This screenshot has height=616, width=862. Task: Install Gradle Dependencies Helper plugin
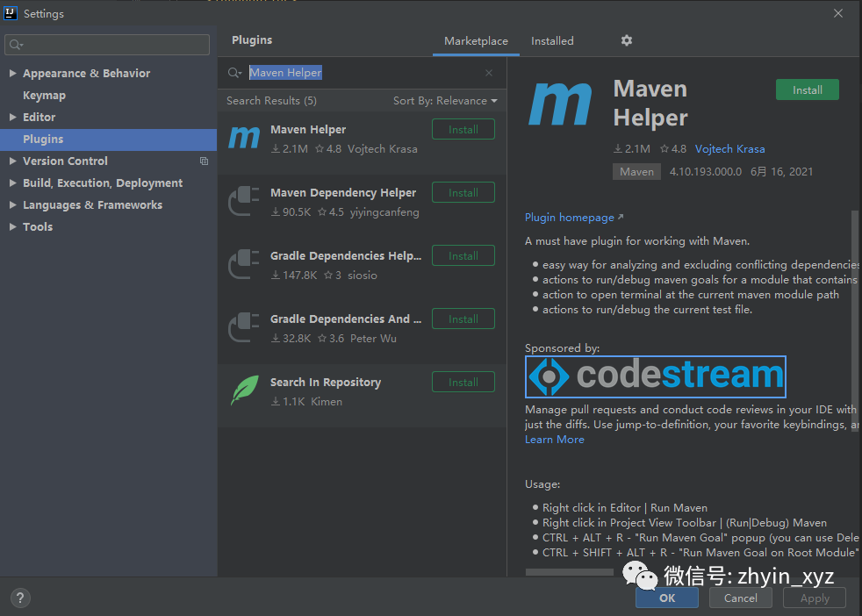point(463,256)
